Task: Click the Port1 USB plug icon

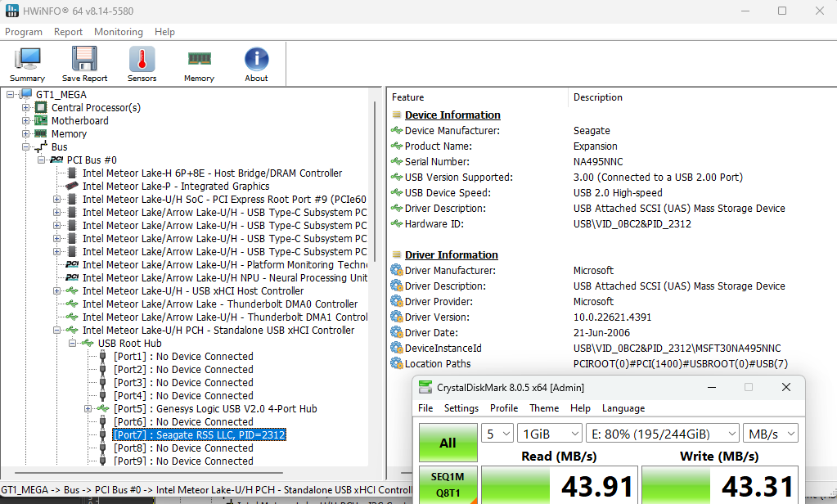Action: tap(103, 356)
